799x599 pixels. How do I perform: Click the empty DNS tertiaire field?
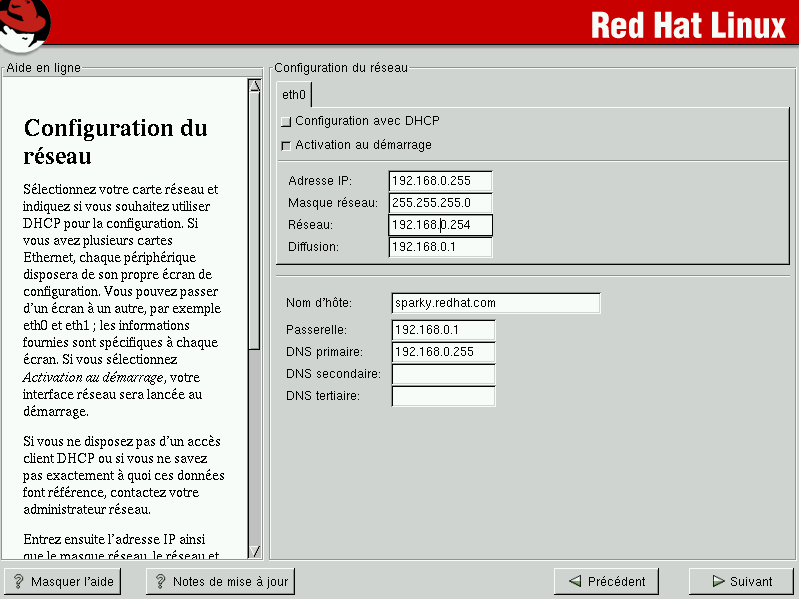point(443,396)
